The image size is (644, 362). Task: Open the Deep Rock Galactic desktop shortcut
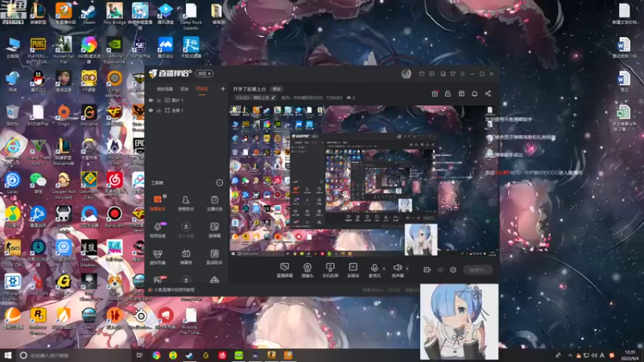click(x=191, y=16)
